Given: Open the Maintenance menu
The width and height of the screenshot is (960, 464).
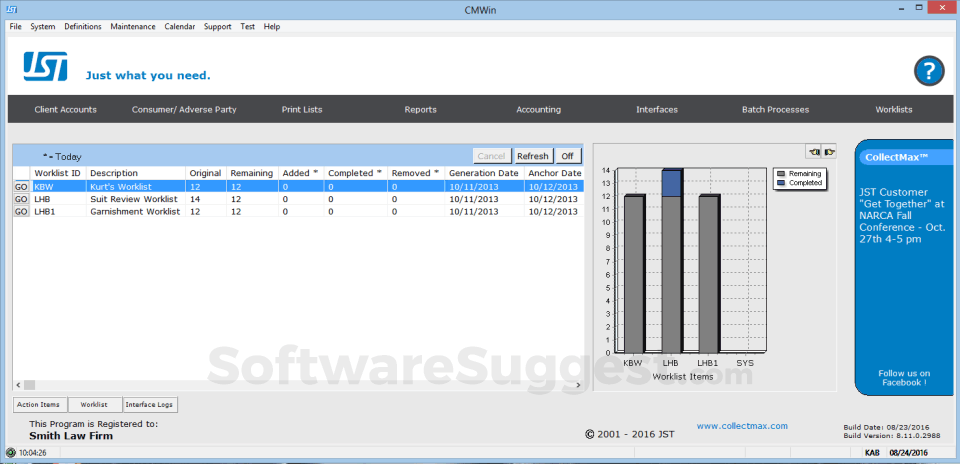Looking at the screenshot, I should [x=133, y=26].
